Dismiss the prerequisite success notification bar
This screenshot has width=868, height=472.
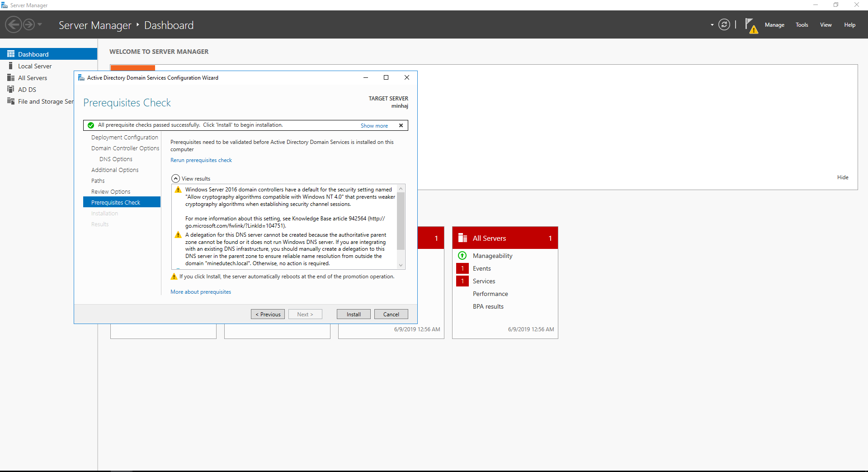pyautogui.click(x=401, y=125)
